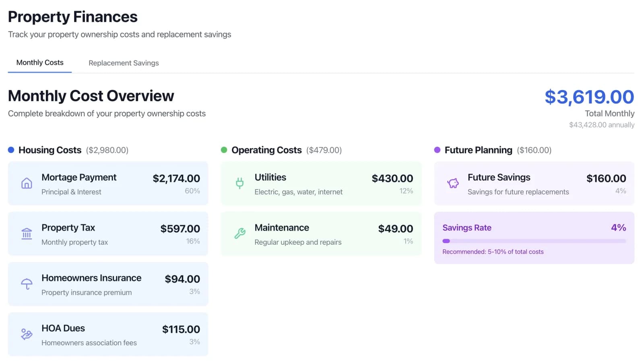Screen dimensions: 644x361
Task: Click the $43,428.00 annually text
Action: (602, 125)
